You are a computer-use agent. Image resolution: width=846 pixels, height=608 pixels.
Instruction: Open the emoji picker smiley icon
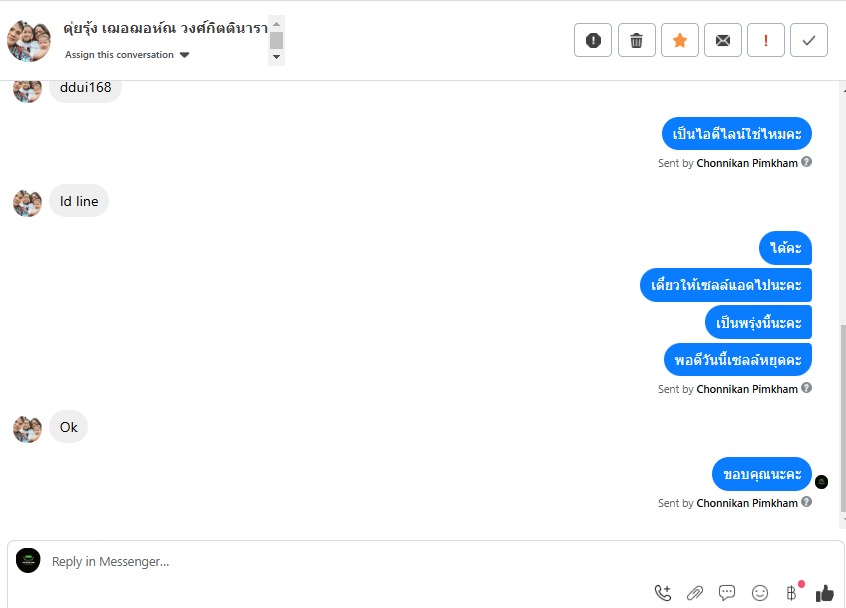pos(760,593)
